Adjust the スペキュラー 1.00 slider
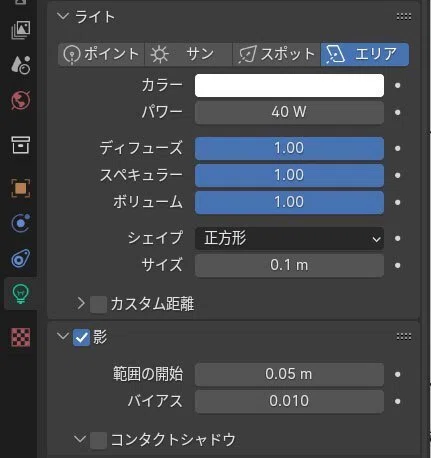Viewport: 431px width, 458px height. click(289, 175)
